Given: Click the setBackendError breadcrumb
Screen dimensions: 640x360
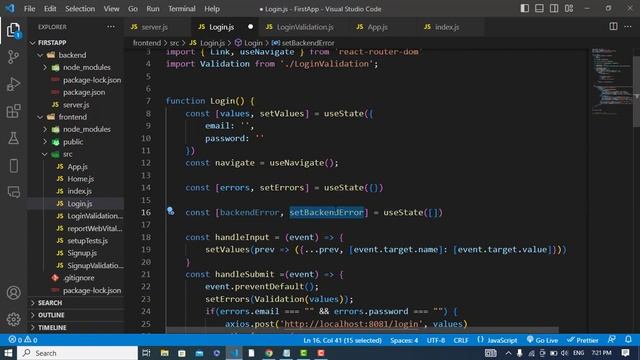Looking at the screenshot, I should pyautogui.click(x=303, y=43).
